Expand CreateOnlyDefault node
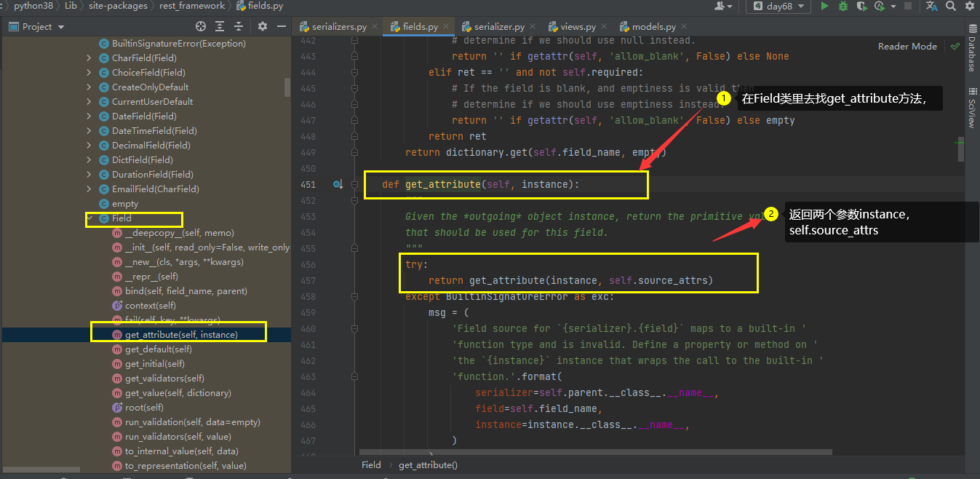 [89, 87]
